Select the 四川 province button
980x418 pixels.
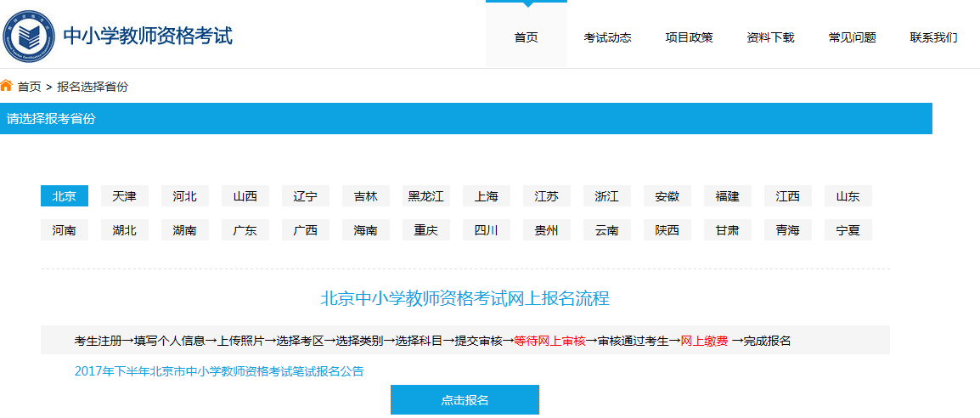click(487, 230)
